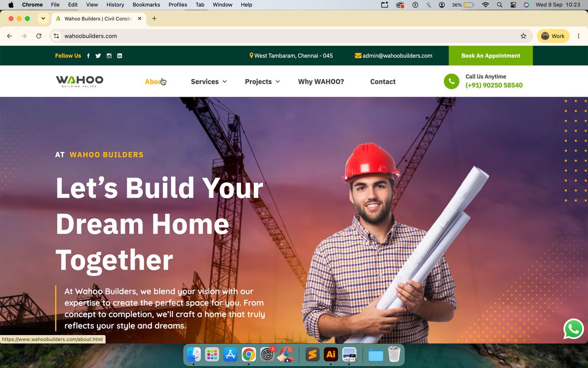Open Launchpad from the Dock

(212, 354)
